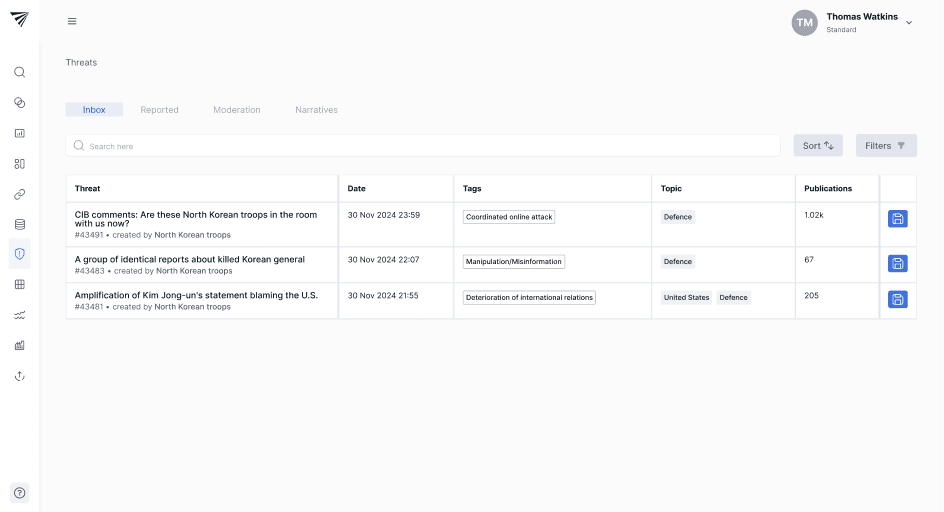Image resolution: width=944 pixels, height=512 pixels.
Task: Switch to the Narratives tab
Action: [316, 110]
